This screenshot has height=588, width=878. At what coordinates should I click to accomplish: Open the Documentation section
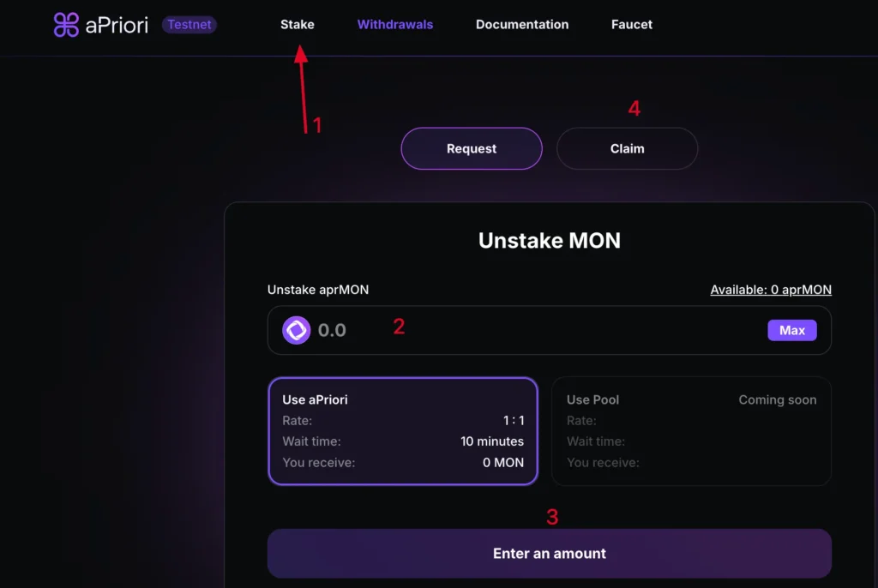[x=522, y=25]
